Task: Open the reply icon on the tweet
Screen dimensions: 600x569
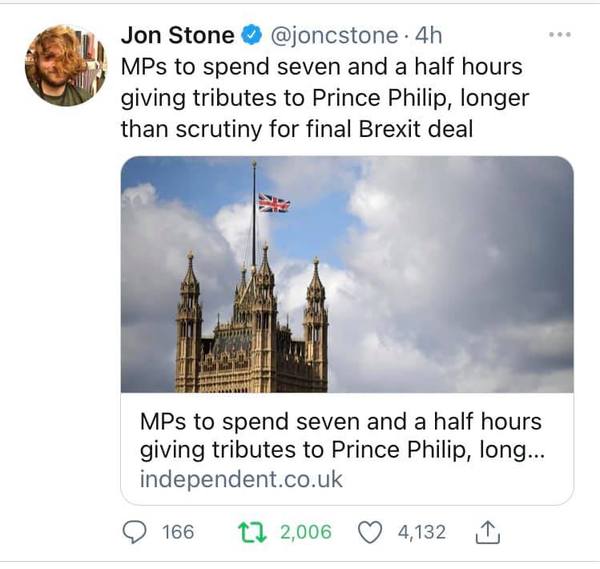Action: (x=133, y=532)
